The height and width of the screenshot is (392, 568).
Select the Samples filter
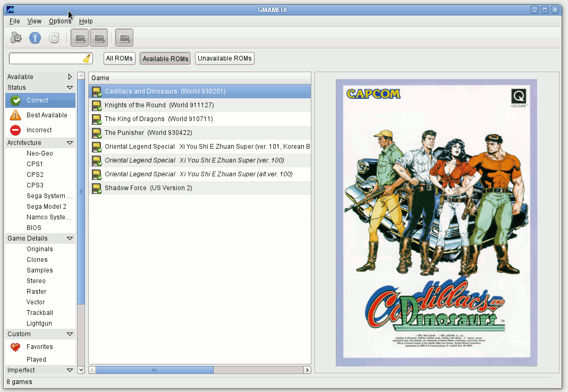(40, 270)
